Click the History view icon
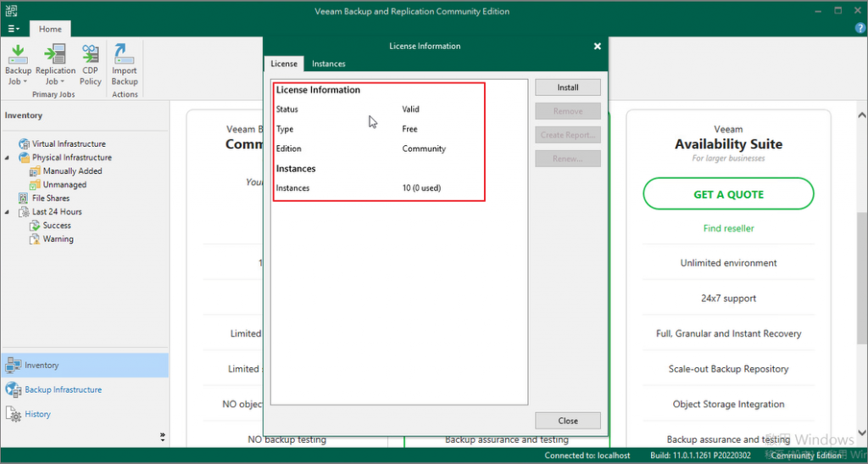Image resolution: width=868 pixels, height=464 pixels. [14, 414]
